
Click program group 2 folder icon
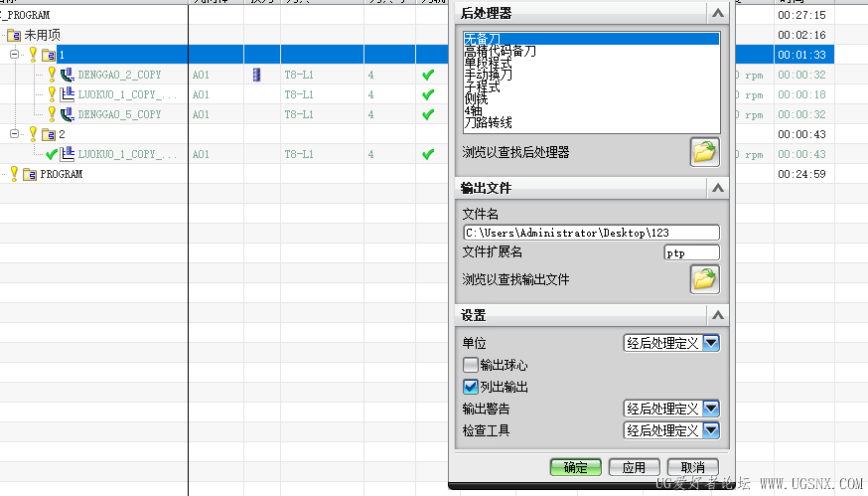(x=49, y=134)
